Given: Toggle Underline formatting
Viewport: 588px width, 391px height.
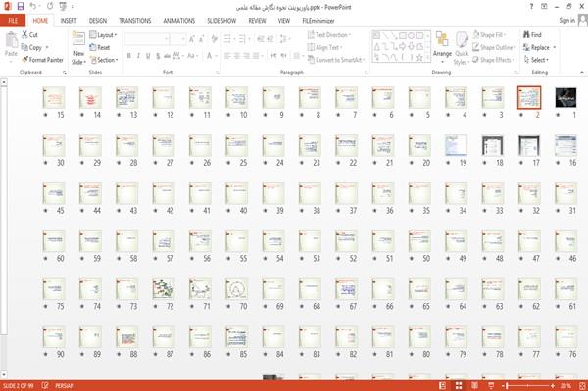Looking at the screenshot, I should coord(148,56).
